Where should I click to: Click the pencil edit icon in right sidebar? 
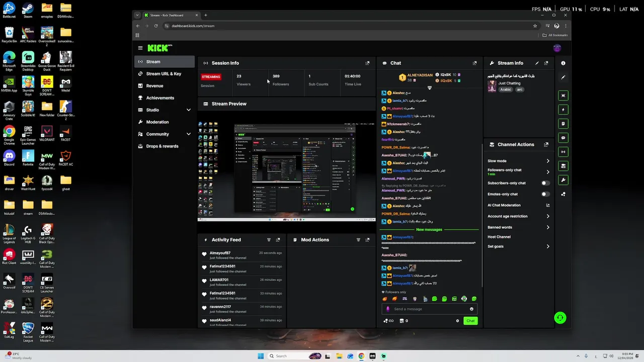tap(563, 77)
